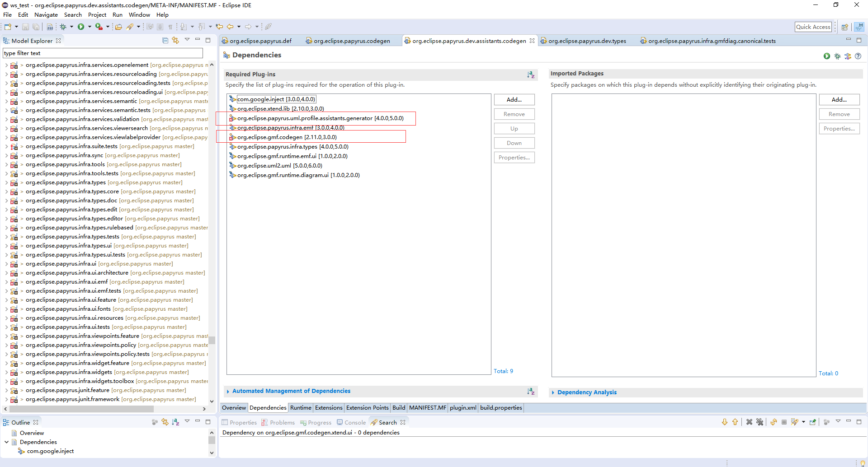Show next match in Search view
868x467 pixels.
coord(725,422)
